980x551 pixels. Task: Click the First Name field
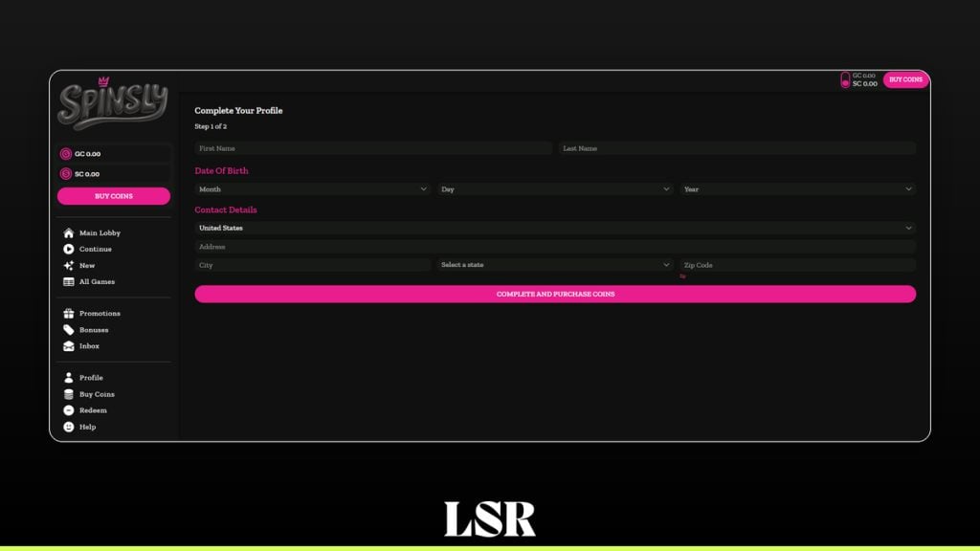pos(373,148)
